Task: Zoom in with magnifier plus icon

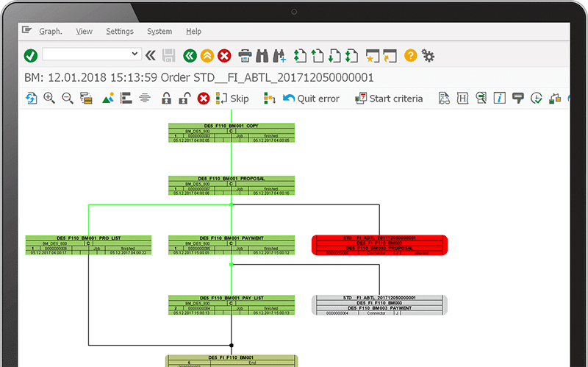Action: tap(49, 99)
